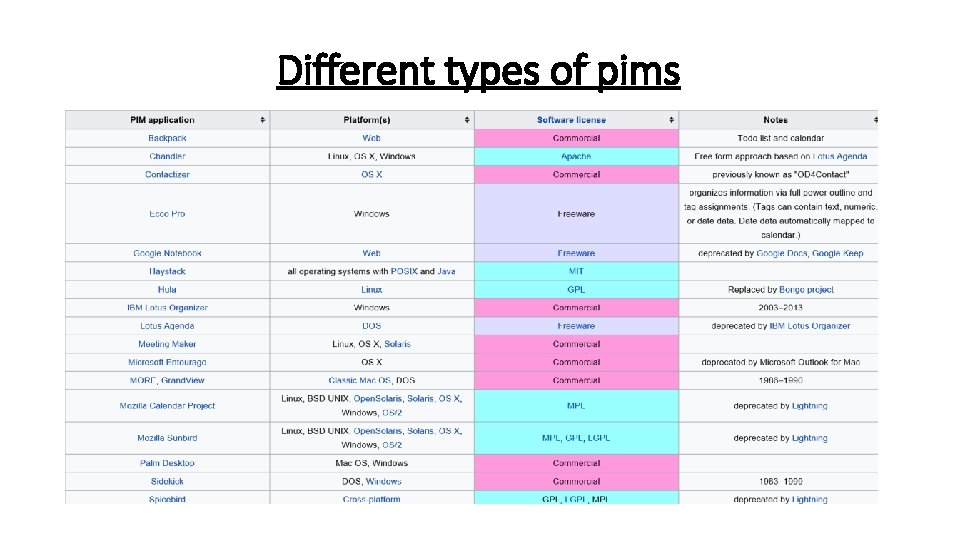Visit the Apache license link
The height and width of the screenshot is (540, 960).
click(x=576, y=156)
